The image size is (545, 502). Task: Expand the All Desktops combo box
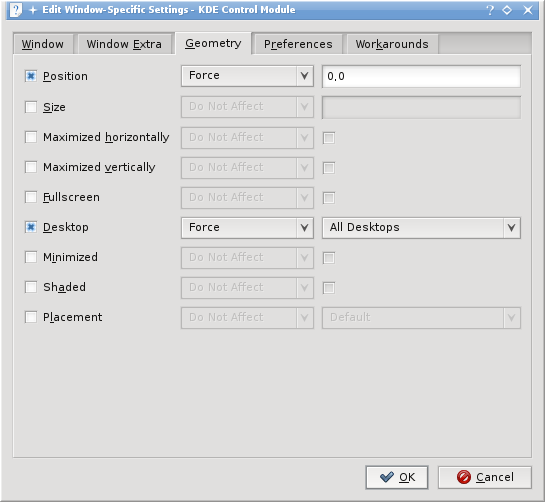tap(421, 228)
